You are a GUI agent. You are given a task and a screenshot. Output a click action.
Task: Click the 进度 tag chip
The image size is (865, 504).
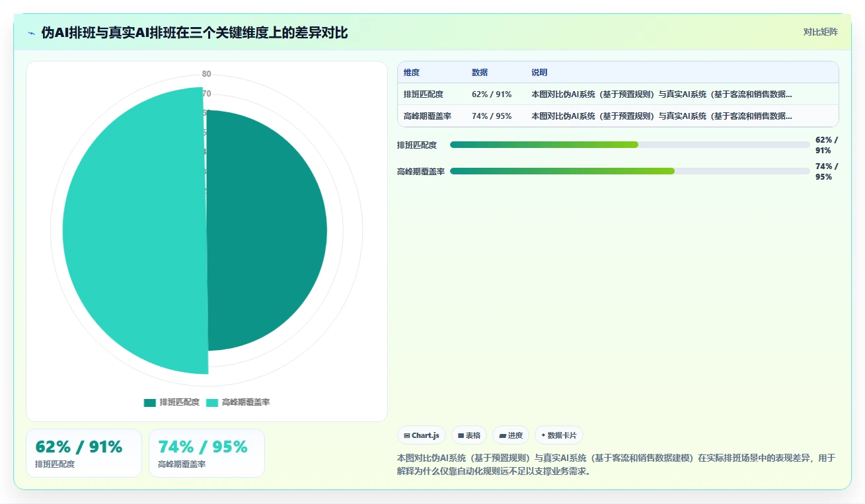511,435
